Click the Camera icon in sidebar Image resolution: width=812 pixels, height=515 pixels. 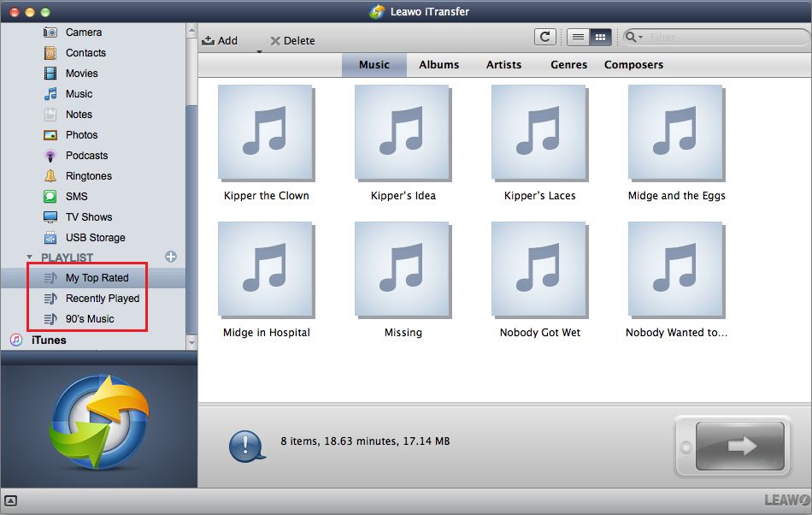(50, 33)
